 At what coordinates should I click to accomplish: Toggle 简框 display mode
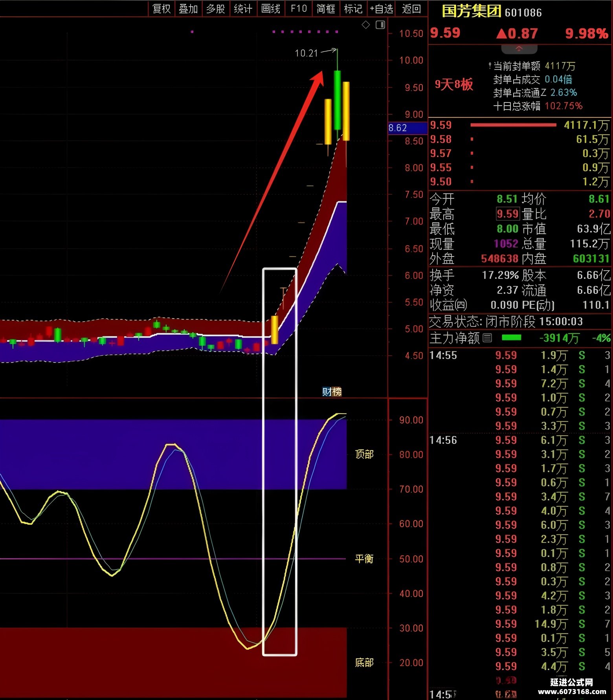326,9
